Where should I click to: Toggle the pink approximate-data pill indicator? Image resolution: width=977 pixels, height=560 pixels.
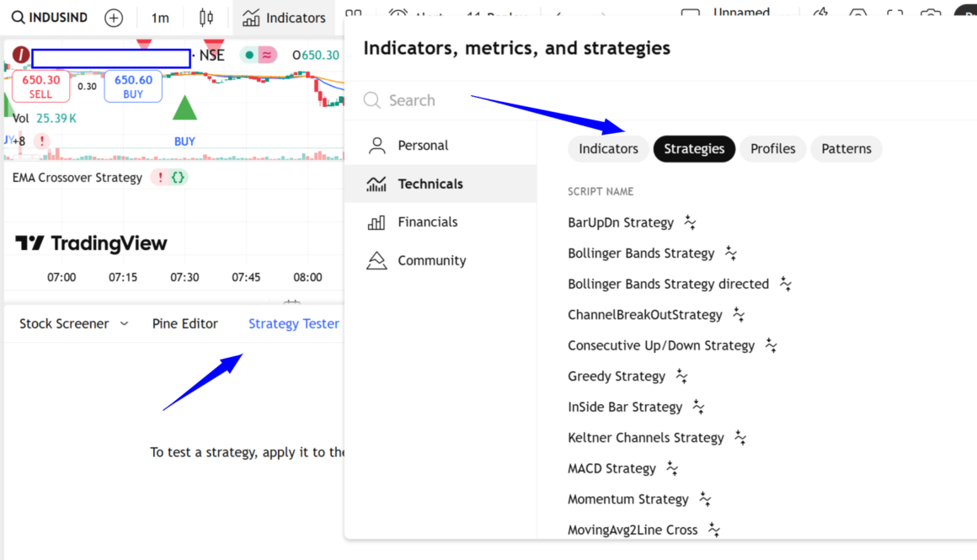coord(268,56)
